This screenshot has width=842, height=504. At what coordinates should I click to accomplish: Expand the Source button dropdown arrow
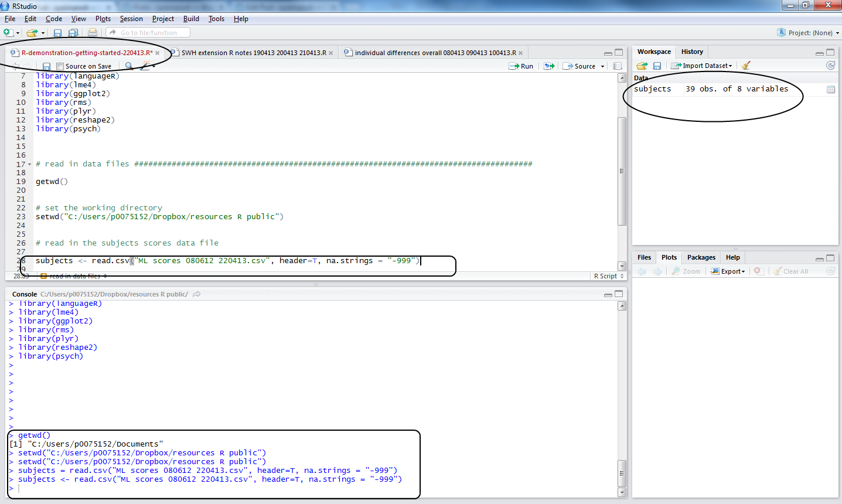602,66
